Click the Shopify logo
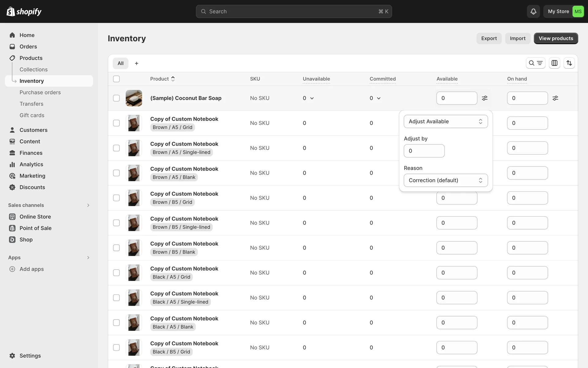Viewport: 588px width, 368px height. [x=24, y=11]
